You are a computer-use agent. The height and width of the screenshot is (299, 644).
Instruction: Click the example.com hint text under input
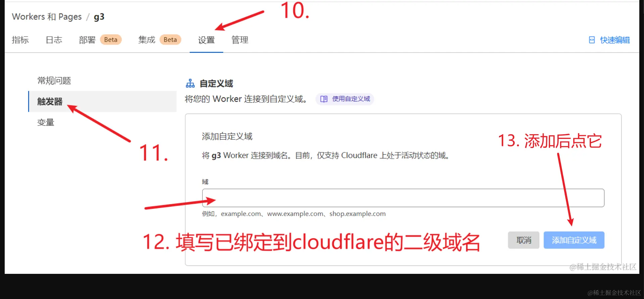(x=294, y=214)
